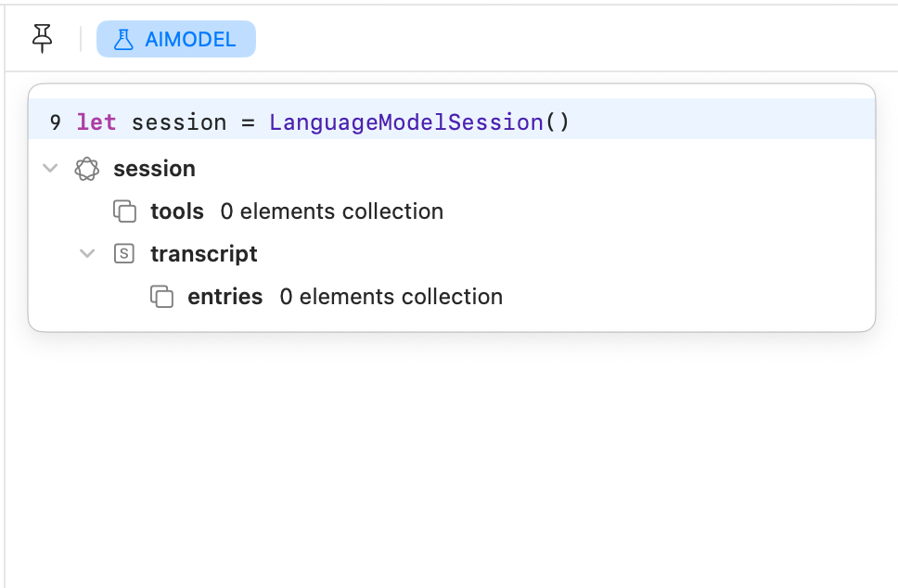Click the "let" keyword in the code line
This screenshot has width=898, height=588.
click(96, 122)
